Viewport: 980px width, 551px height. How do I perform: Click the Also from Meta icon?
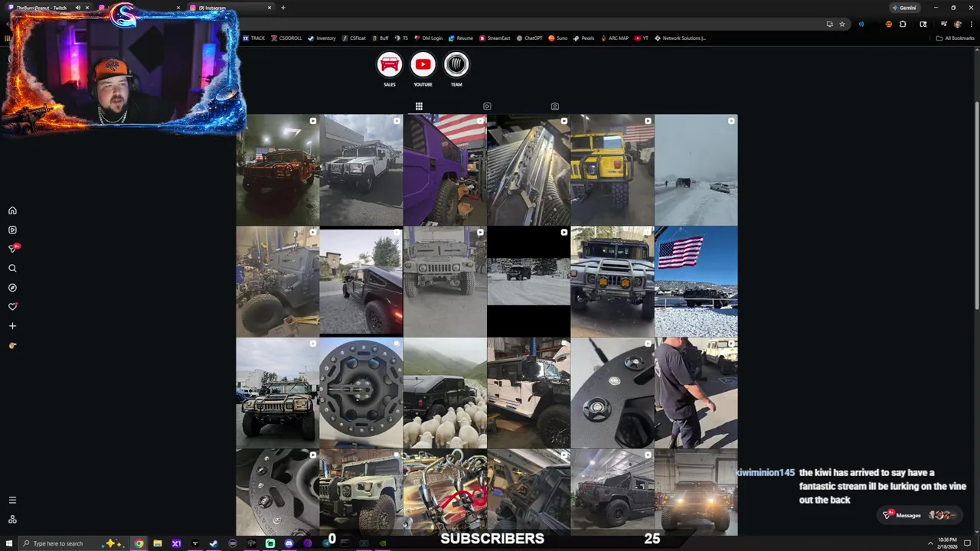[x=12, y=520]
